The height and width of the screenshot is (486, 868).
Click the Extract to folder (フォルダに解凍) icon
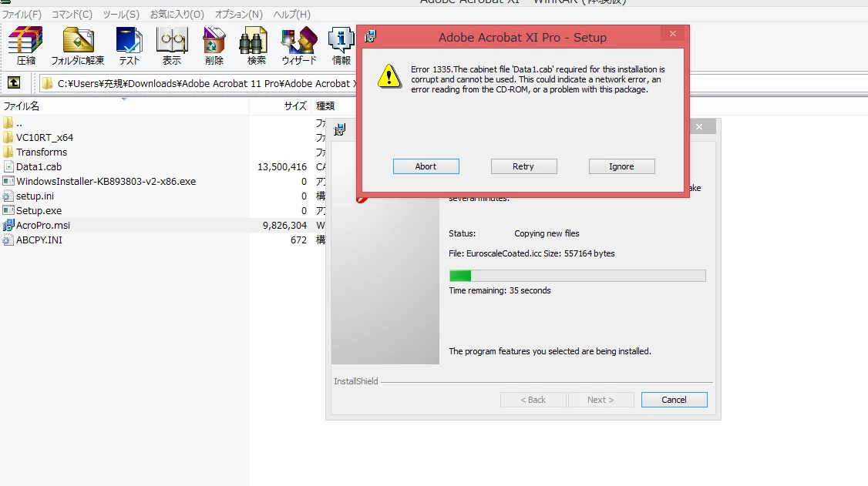[78, 40]
